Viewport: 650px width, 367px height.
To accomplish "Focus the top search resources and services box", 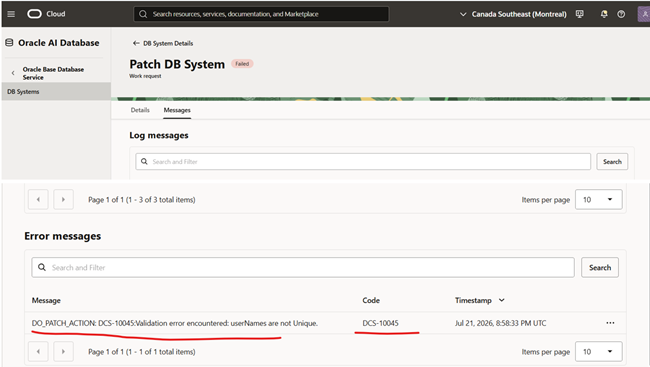I will 261,14.
